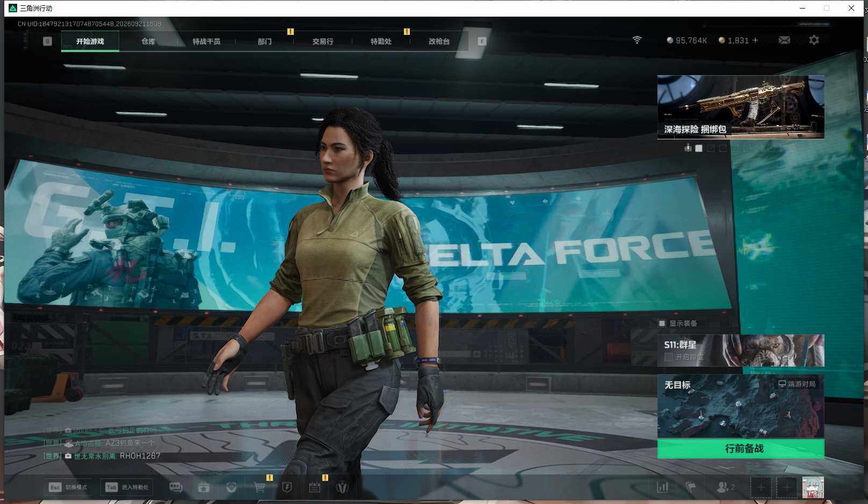
Task: Switch to the 特战干员 tab
Action: [206, 41]
